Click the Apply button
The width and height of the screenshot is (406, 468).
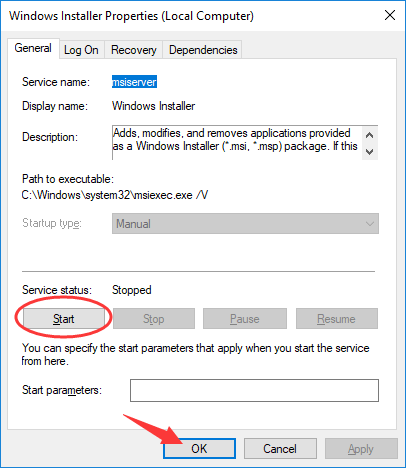[x=361, y=449]
